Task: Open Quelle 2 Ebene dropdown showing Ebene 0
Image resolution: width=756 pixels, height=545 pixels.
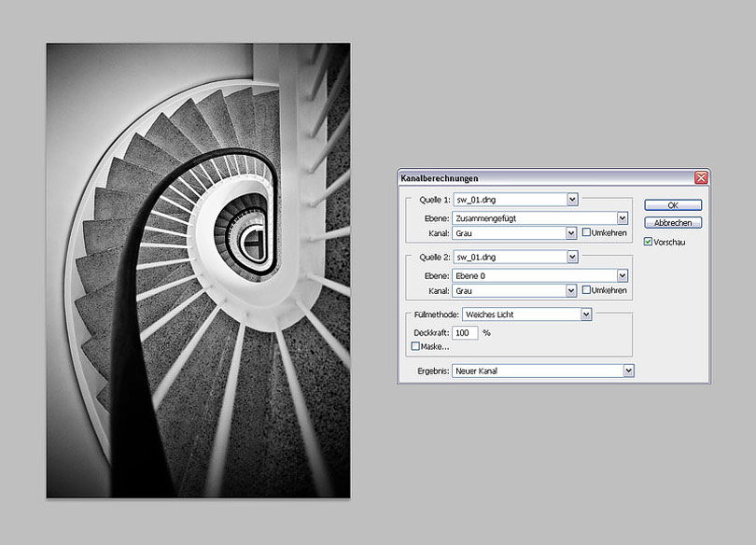Action: (x=540, y=275)
